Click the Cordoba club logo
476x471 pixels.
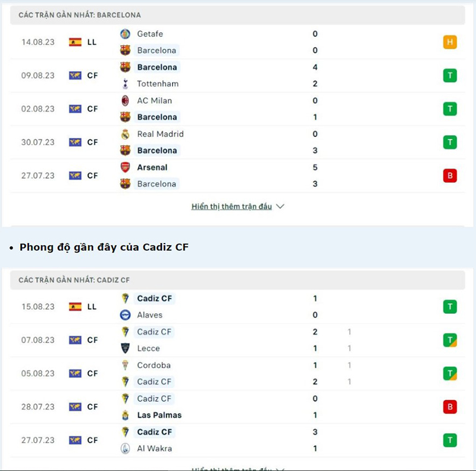pyautogui.click(x=125, y=365)
